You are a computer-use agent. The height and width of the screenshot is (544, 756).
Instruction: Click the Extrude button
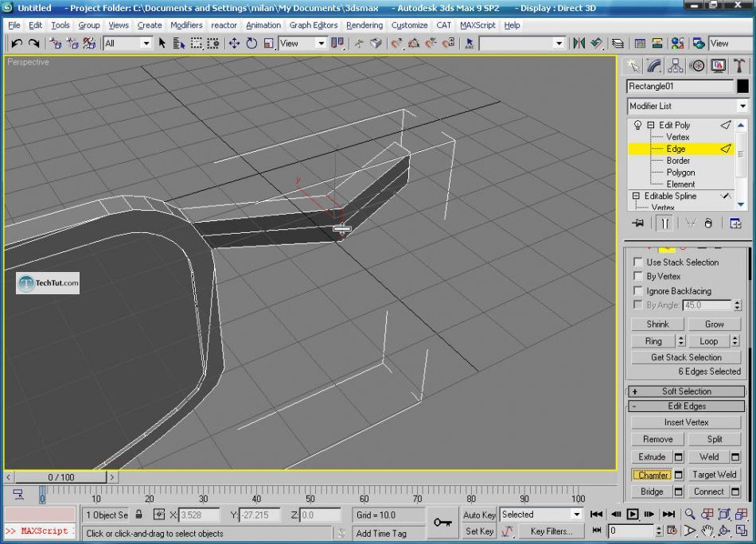(x=652, y=457)
